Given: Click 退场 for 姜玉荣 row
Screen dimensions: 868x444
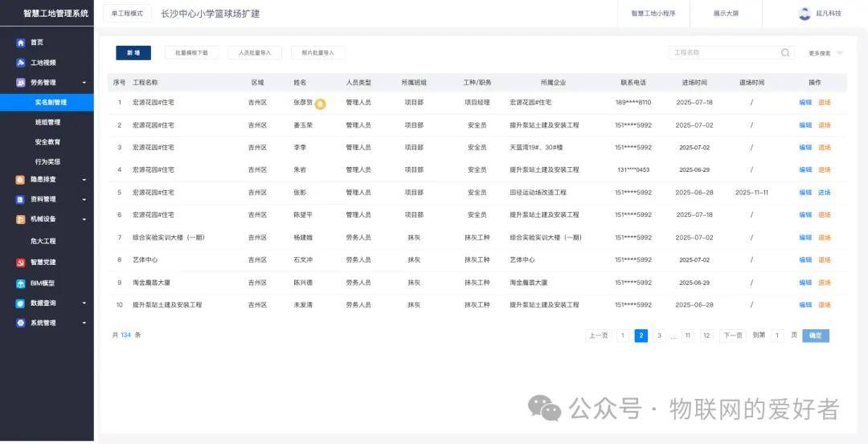Looking at the screenshot, I should [825, 125].
